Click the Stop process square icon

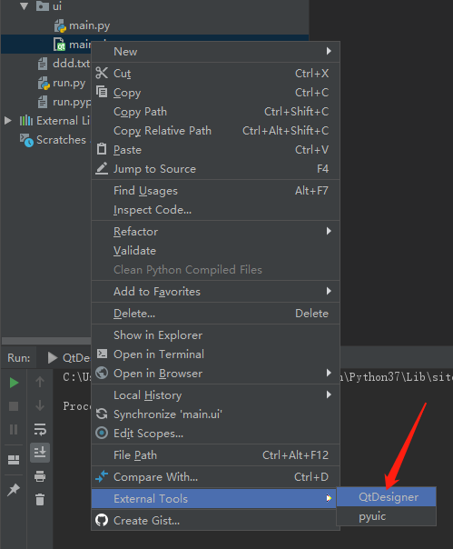point(14,406)
